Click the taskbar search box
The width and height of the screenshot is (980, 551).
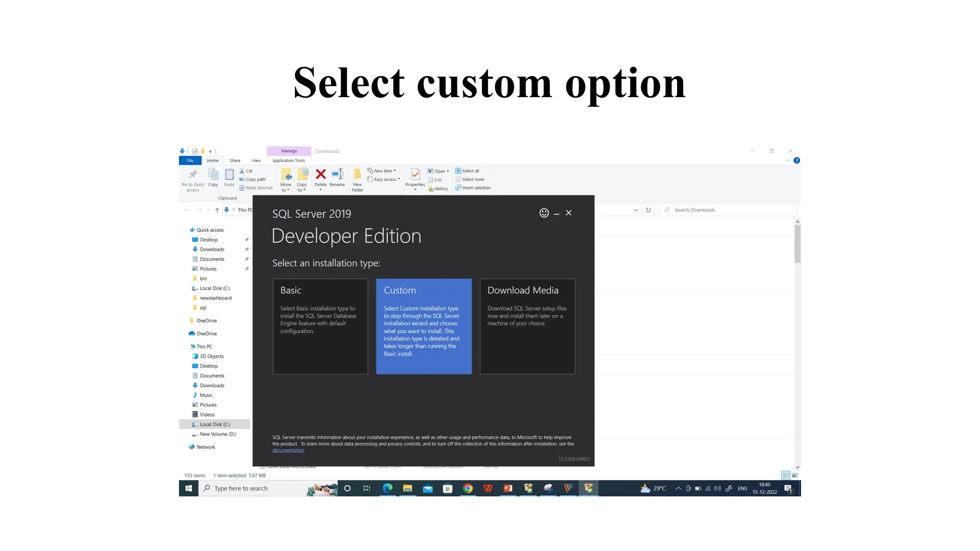click(x=268, y=488)
